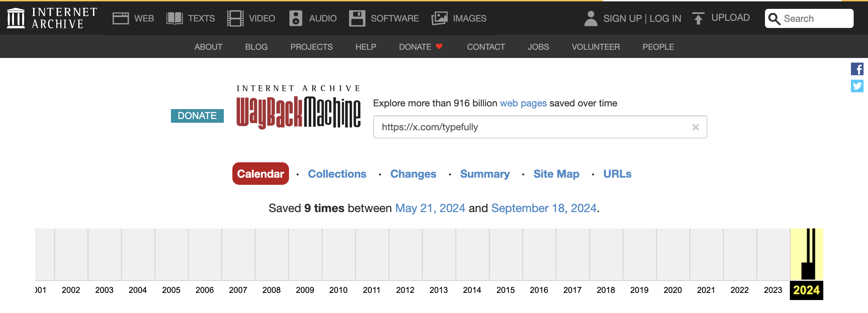Open the PEOPLE page
Screen dimensions: 868x313
658,47
